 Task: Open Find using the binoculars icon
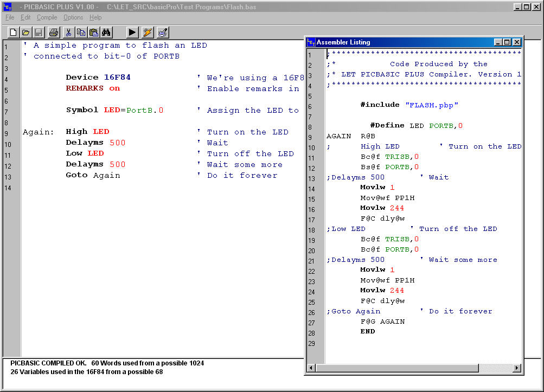[106, 33]
